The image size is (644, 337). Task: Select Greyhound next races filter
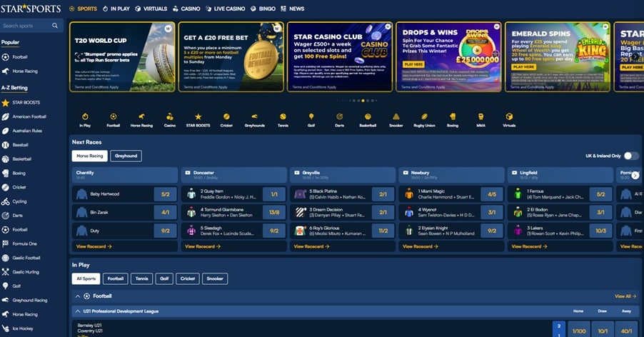click(126, 156)
